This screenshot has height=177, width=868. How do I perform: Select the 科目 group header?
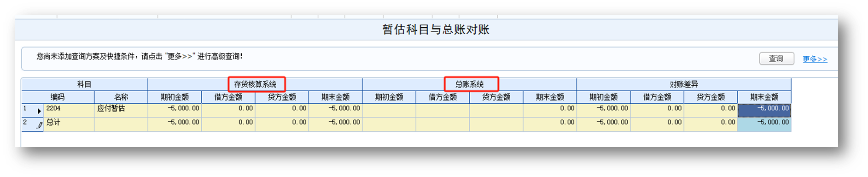coord(85,84)
